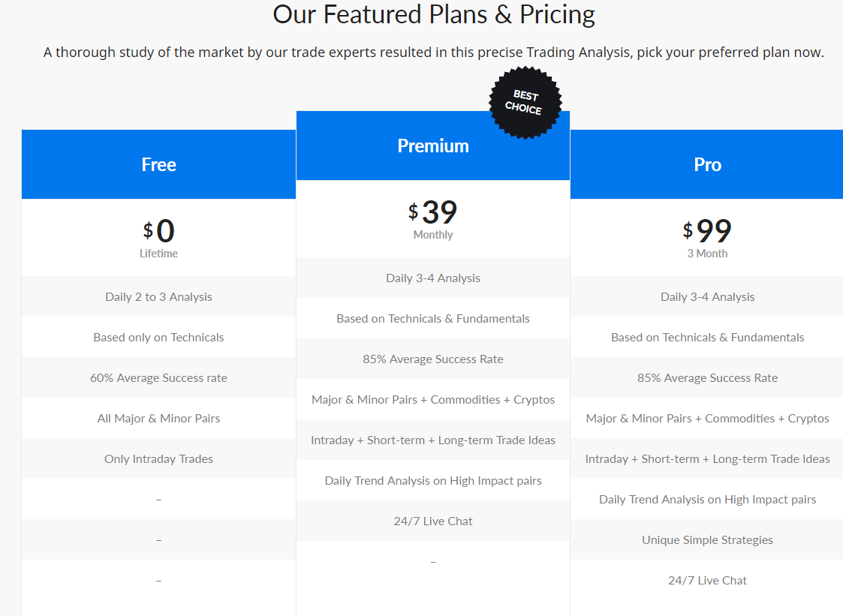Viewport: 843px width, 616px height.
Task: Click Premium '24/7 Live Chat' row
Action: 433,521
